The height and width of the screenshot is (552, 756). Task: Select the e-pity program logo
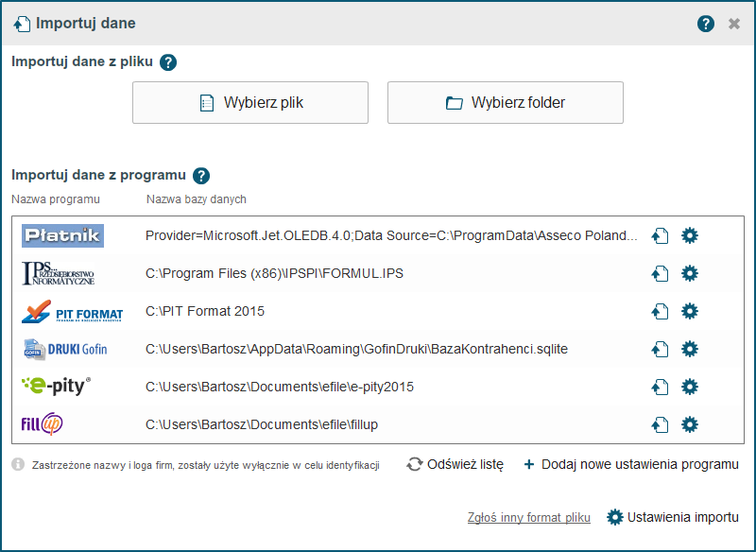pos(56,387)
